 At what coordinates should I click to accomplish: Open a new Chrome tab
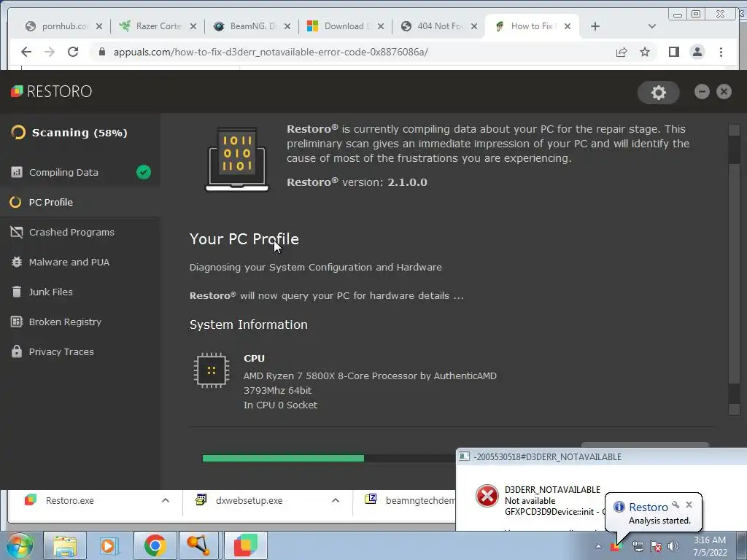coord(595,26)
